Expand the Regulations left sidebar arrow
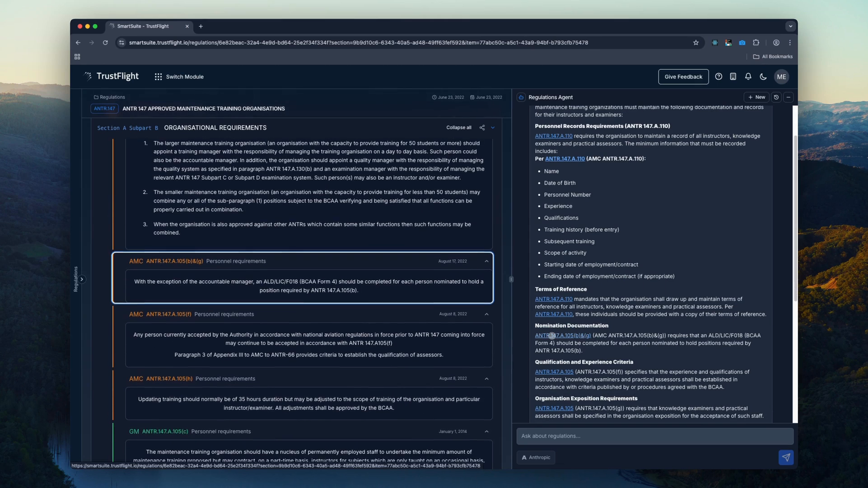 coord(82,279)
